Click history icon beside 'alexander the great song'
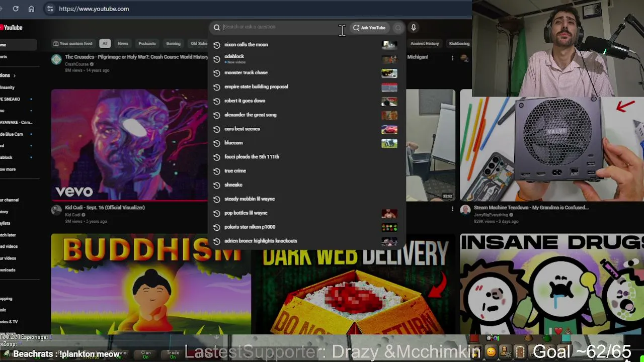The width and height of the screenshot is (644, 362). pos(217,115)
